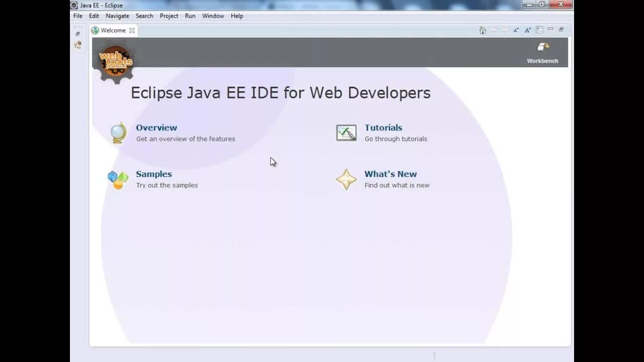Click the What's New star icon

click(x=346, y=179)
